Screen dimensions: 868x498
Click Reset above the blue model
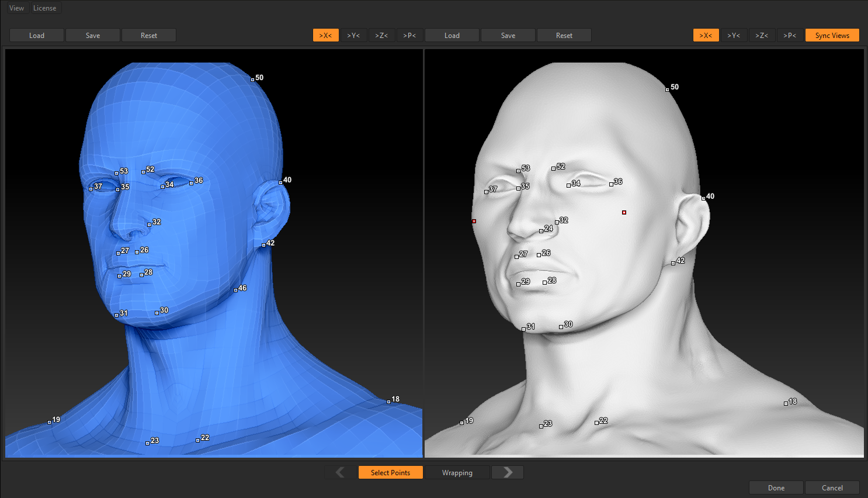pyautogui.click(x=149, y=36)
